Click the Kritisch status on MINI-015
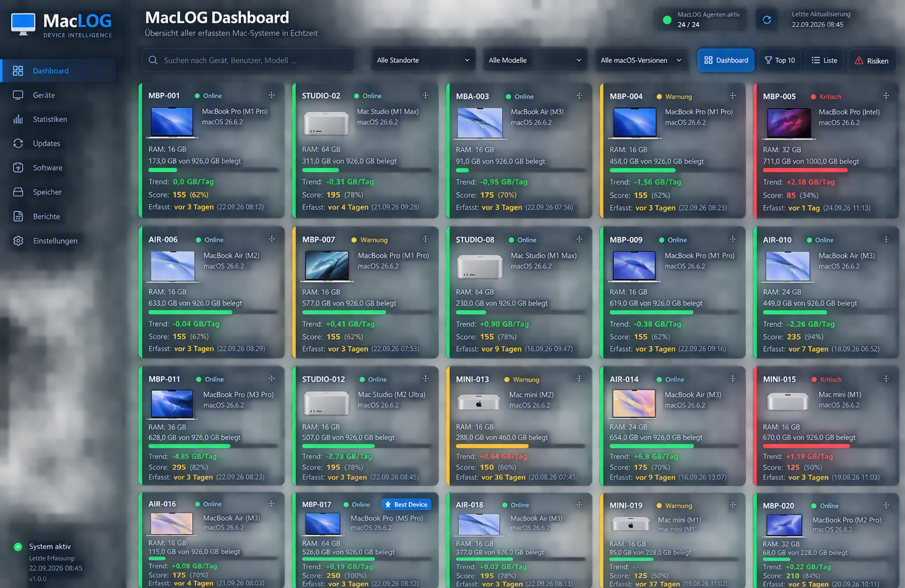The width and height of the screenshot is (905, 588). pos(826,379)
